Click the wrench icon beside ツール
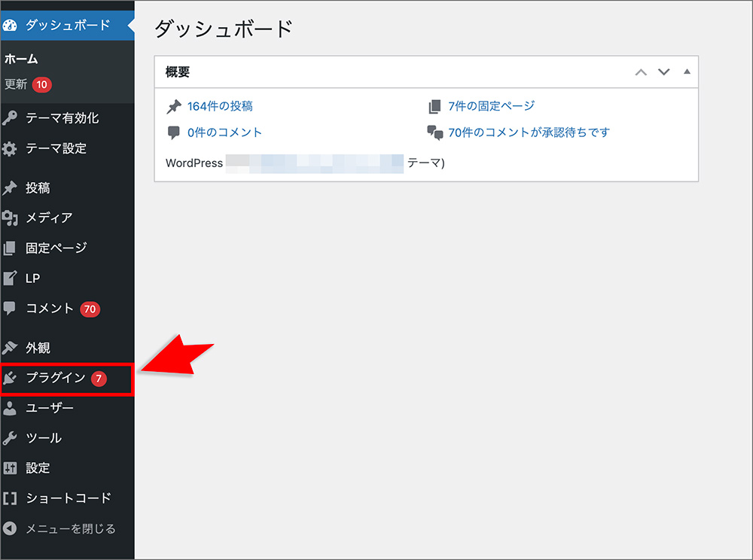 coord(10,438)
